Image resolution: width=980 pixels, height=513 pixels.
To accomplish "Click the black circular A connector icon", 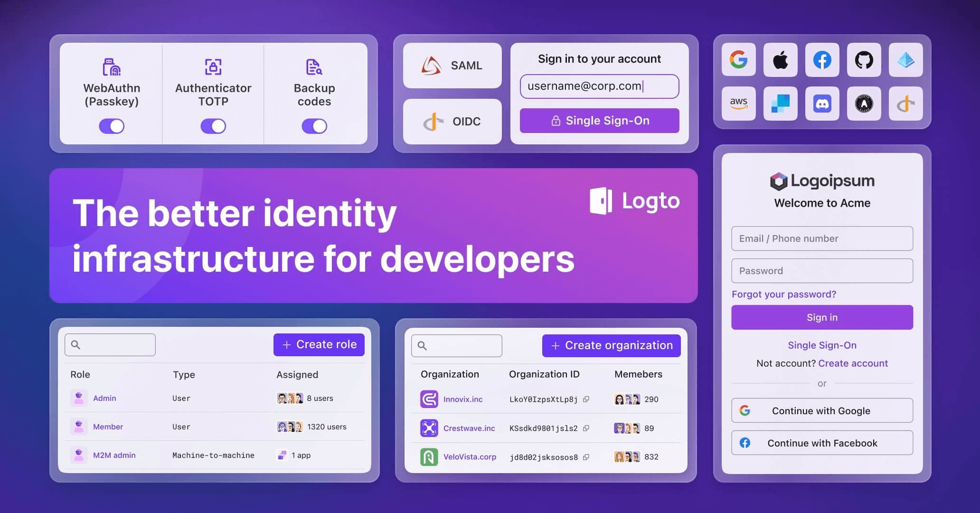I will coord(864,104).
